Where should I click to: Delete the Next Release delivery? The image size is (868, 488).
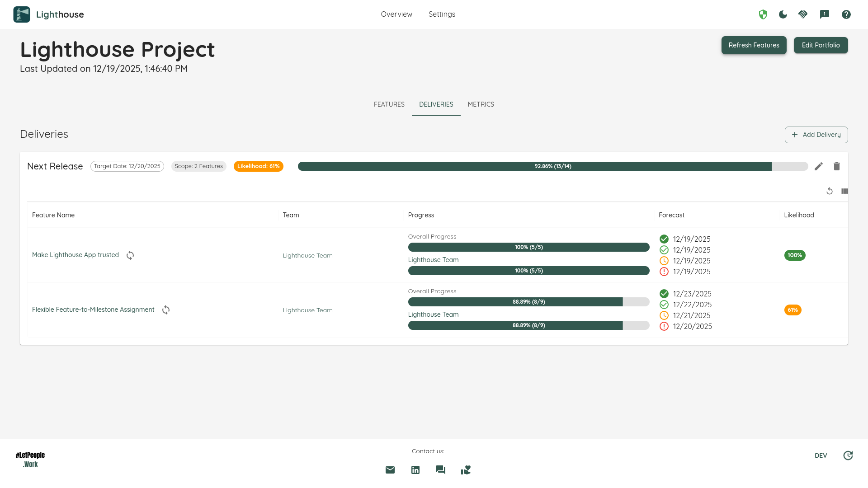pos(837,166)
